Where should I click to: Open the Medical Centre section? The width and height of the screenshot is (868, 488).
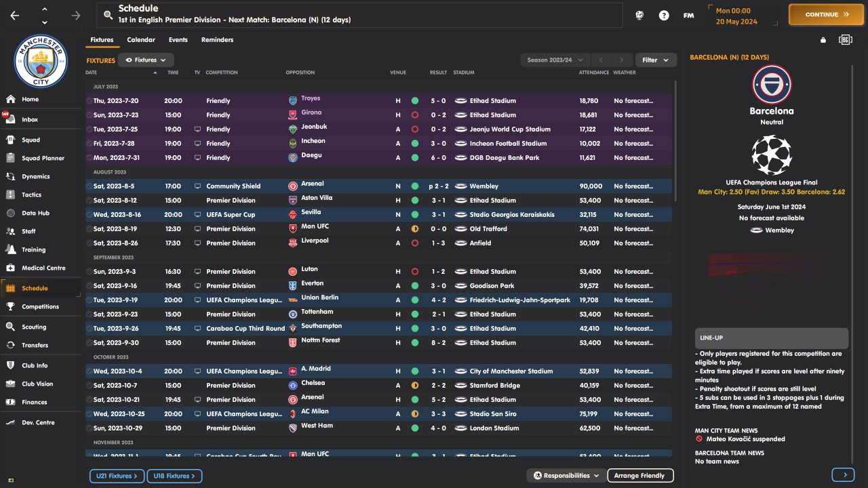coord(43,268)
